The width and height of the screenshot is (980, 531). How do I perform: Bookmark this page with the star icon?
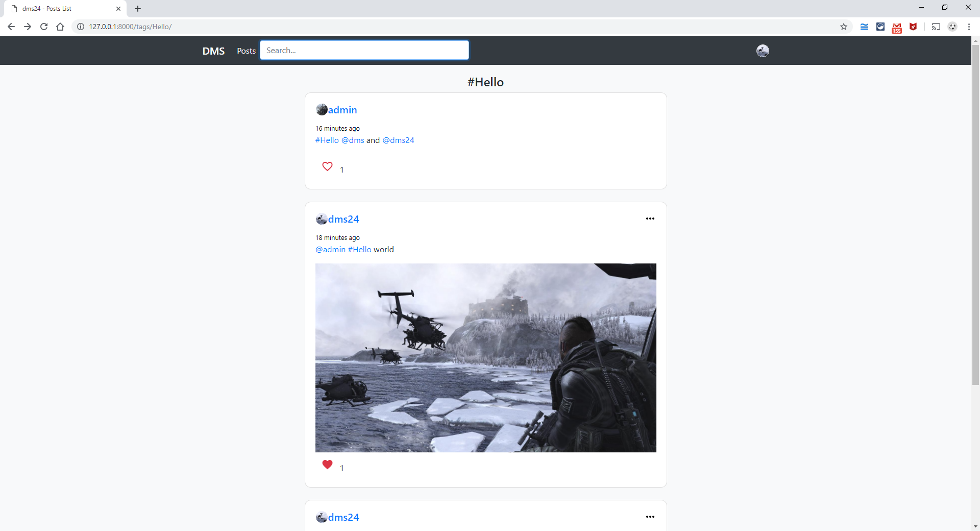pyautogui.click(x=844, y=27)
